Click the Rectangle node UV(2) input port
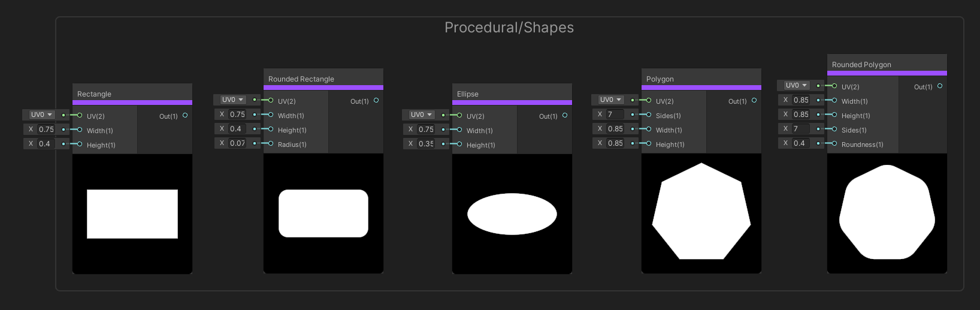This screenshot has height=310, width=980. 80,115
